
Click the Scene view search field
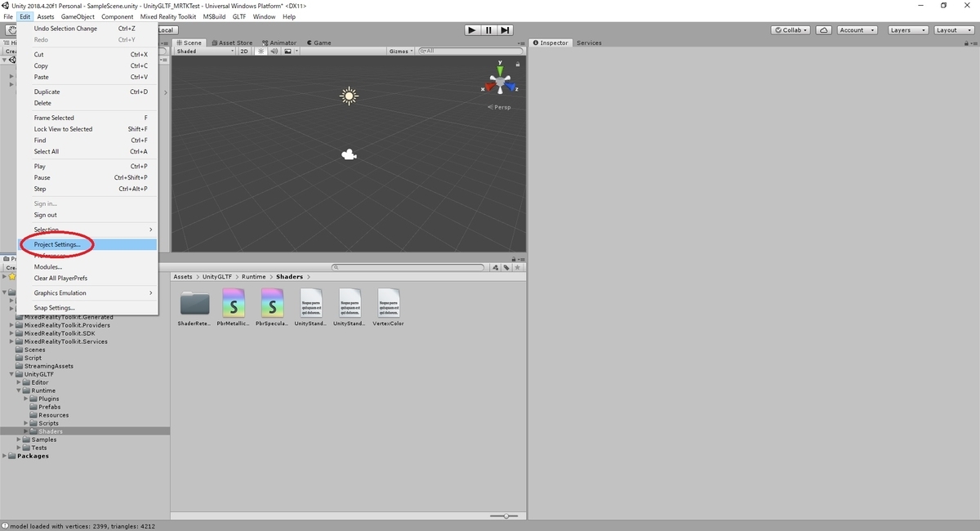click(469, 51)
